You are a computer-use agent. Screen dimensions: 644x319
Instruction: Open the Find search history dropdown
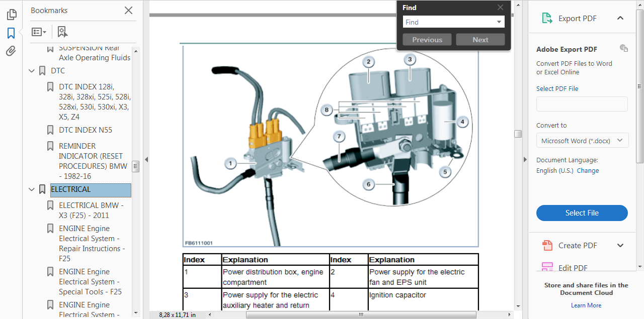pyautogui.click(x=498, y=22)
